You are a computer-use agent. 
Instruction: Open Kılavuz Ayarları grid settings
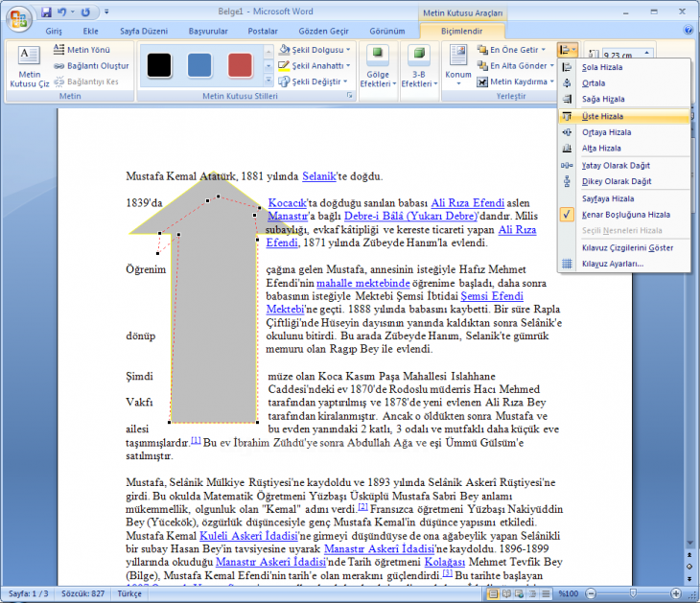(623, 264)
